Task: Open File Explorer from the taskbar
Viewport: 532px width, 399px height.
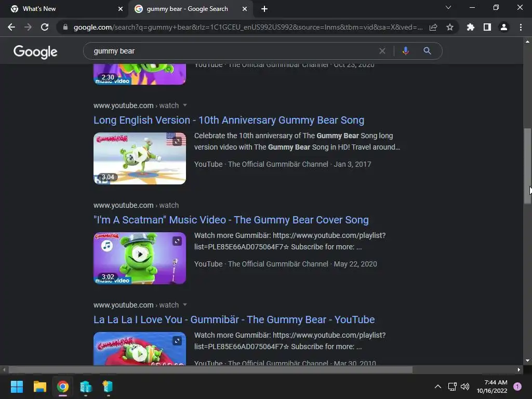Action: (39, 387)
